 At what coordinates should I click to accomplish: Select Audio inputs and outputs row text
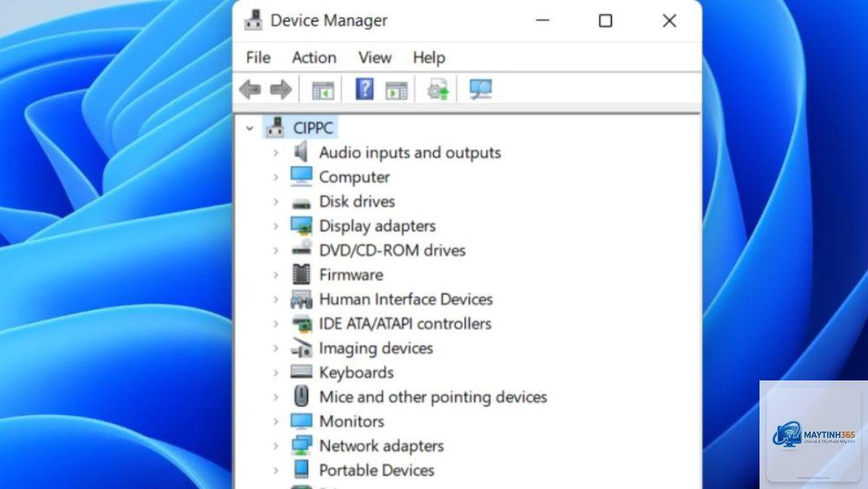(410, 152)
